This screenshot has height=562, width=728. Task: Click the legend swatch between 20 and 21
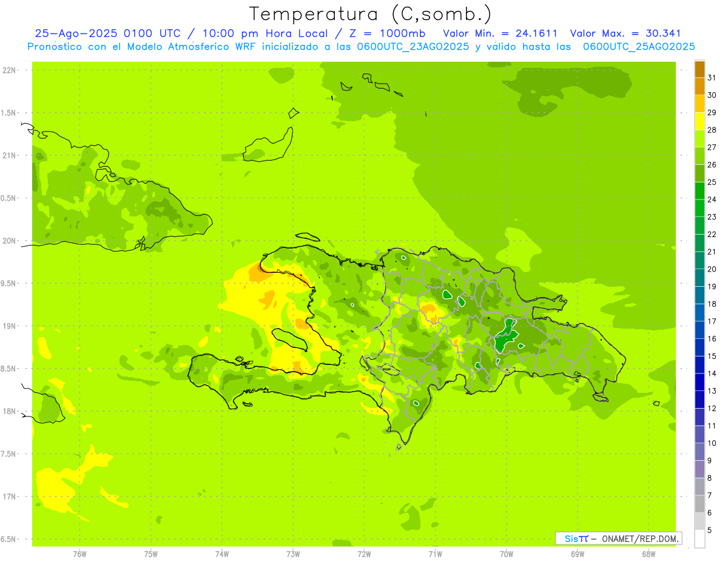[699, 261]
